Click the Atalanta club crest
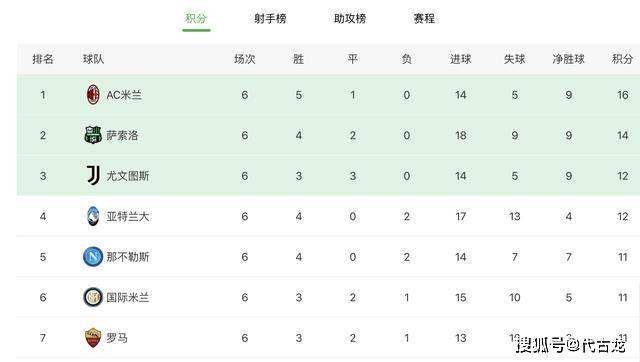The image size is (640, 362). point(93,216)
